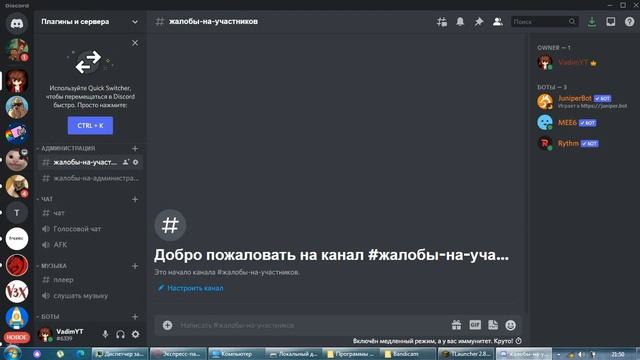This screenshot has height=360, width=640.
Task: Switch to the T server icon
Action: [17, 213]
